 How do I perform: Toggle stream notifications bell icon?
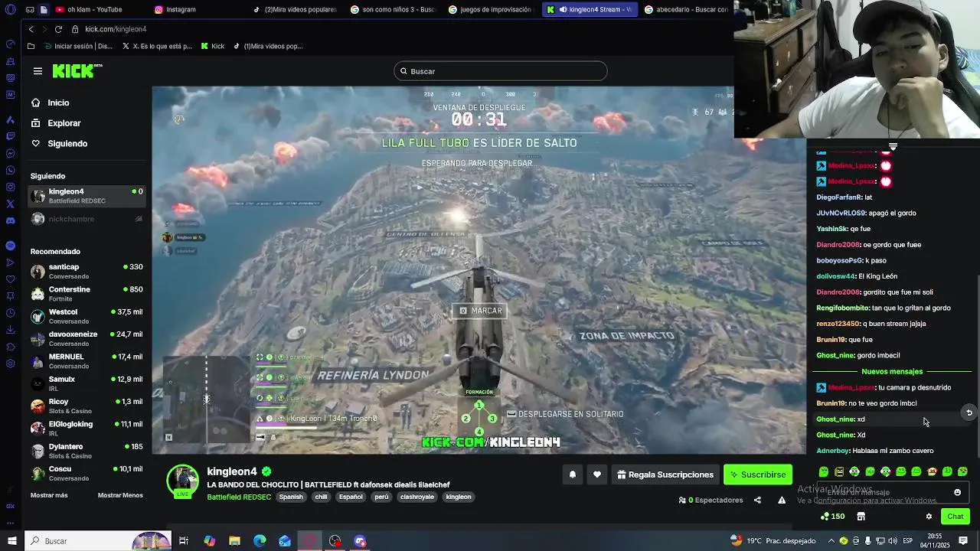(572, 474)
